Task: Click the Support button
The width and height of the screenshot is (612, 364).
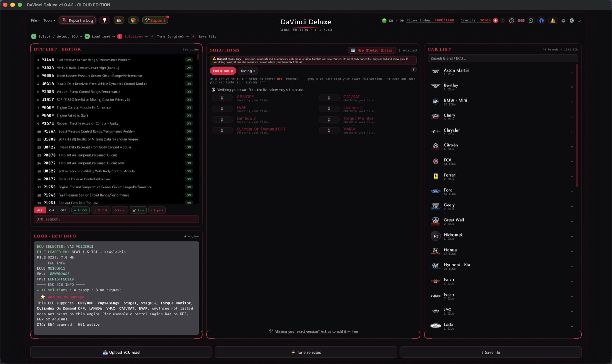Action: pos(155,20)
